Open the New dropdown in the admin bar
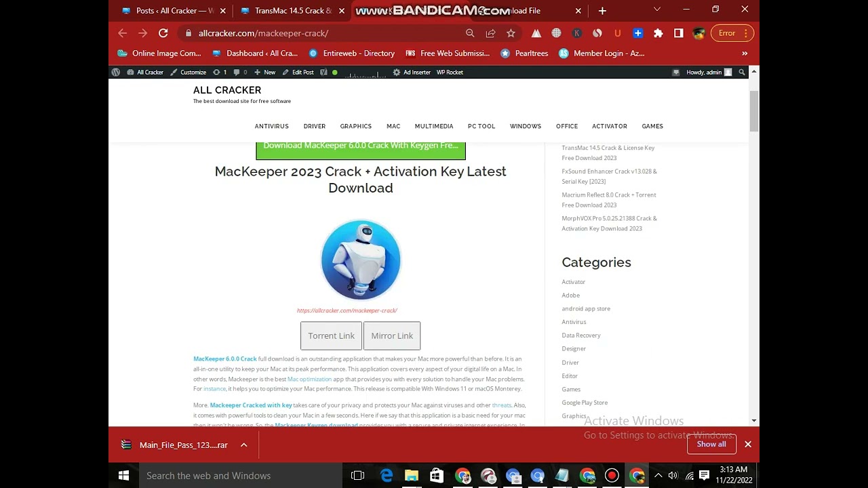This screenshot has width=868, height=488. (265, 72)
